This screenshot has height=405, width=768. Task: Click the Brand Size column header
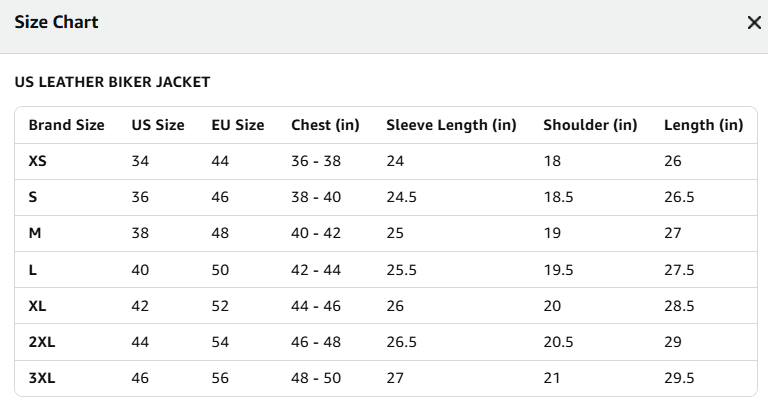(x=67, y=125)
